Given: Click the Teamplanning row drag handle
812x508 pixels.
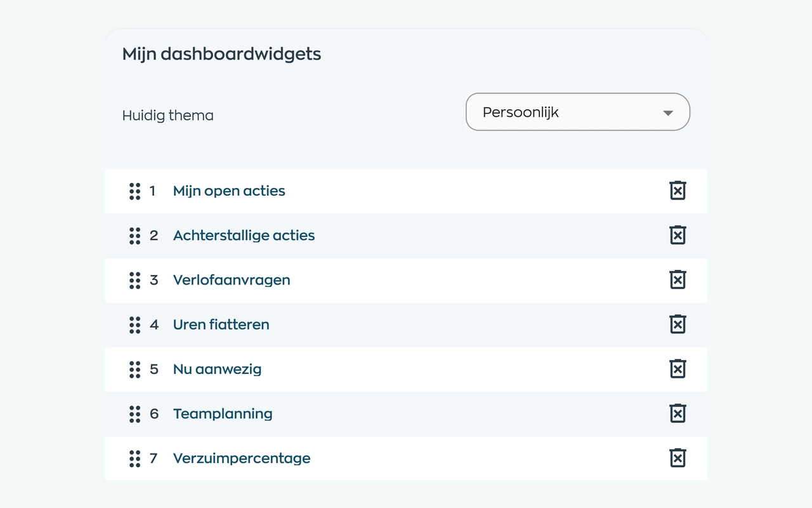Looking at the screenshot, I should (134, 414).
